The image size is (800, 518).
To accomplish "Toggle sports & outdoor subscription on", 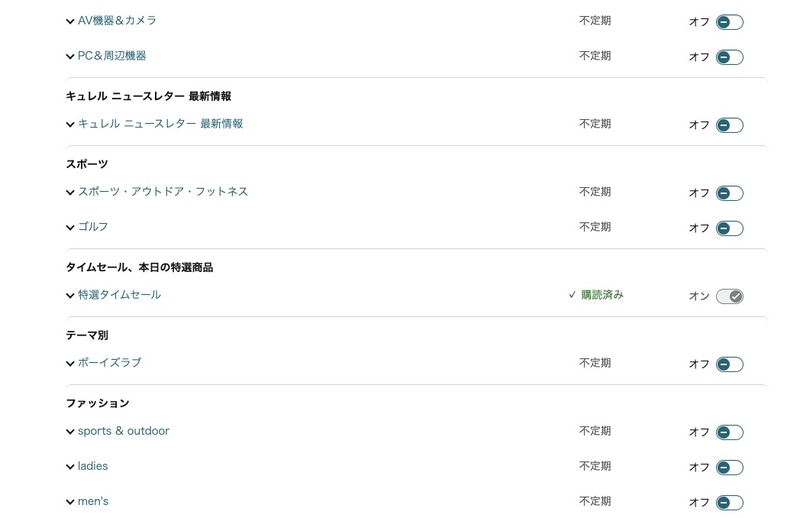I will 729,432.
